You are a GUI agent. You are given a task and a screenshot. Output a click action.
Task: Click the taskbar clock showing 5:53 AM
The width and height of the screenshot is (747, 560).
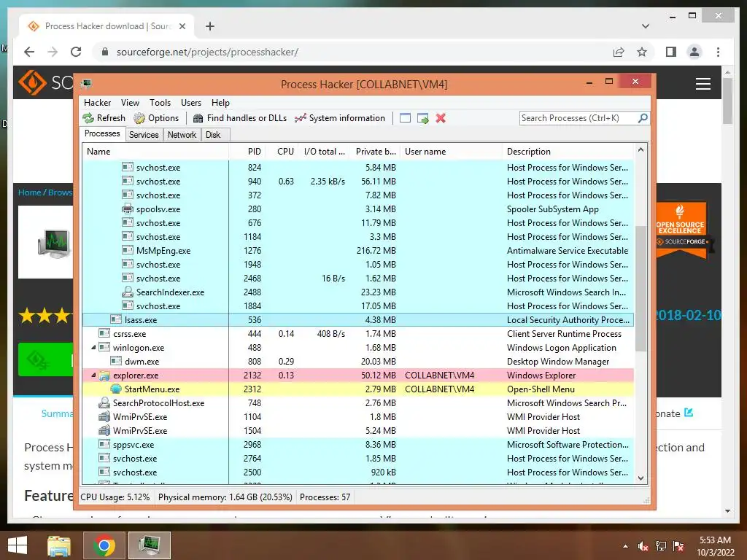point(715,546)
